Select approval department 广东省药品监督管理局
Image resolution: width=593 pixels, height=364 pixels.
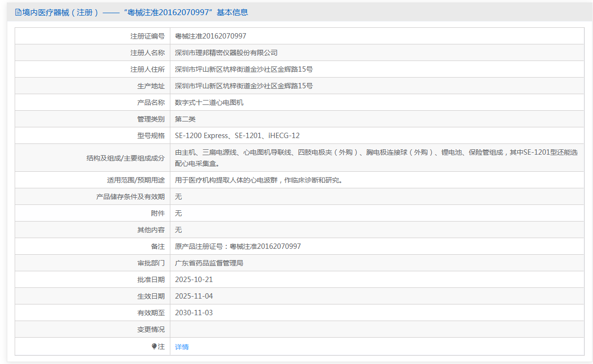tap(209, 263)
